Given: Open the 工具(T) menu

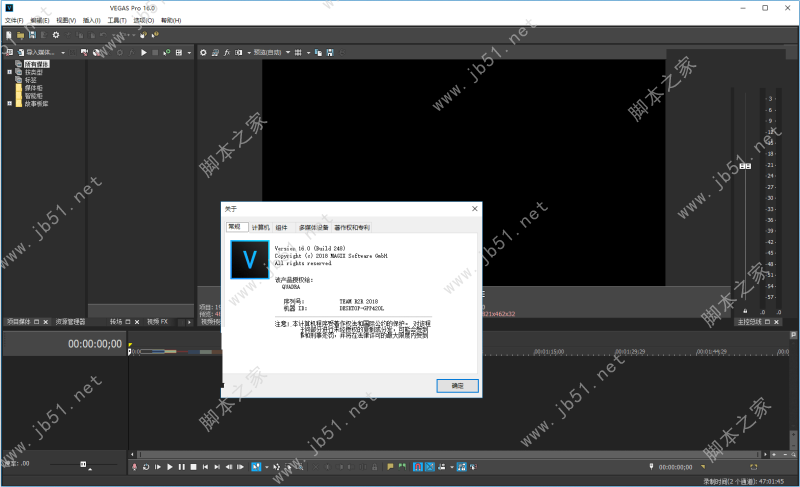Looking at the screenshot, I should tap(117, 20).
